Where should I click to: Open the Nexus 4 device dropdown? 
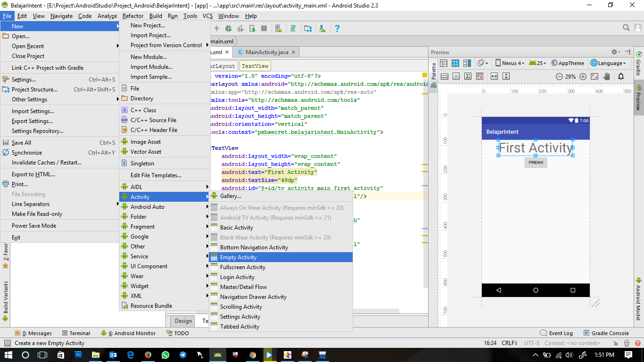(x=510, y=63)
